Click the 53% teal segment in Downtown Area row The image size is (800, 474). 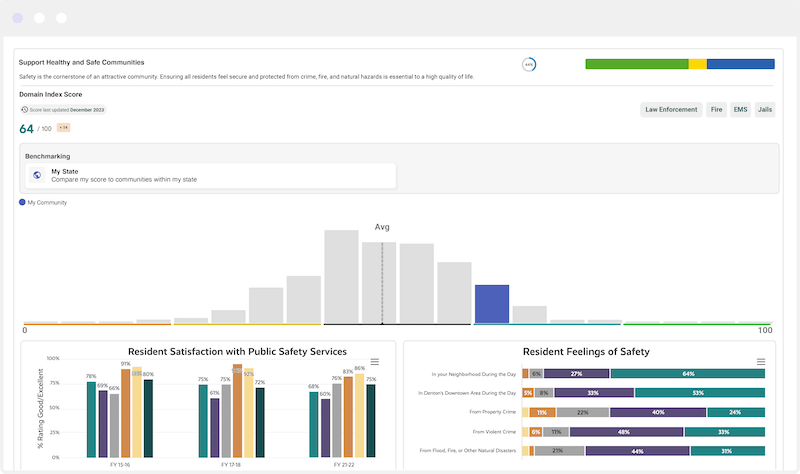tap(700, 393)
